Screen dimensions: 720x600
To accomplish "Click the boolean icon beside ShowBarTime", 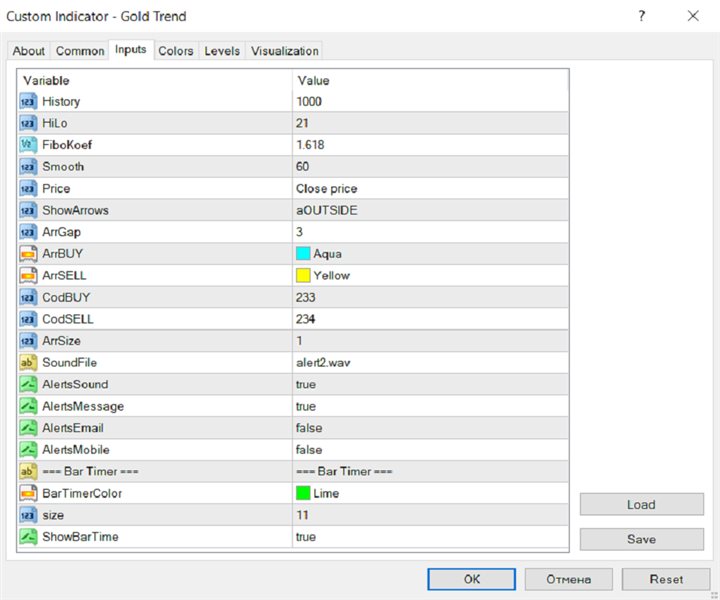I will pos(28,537).
